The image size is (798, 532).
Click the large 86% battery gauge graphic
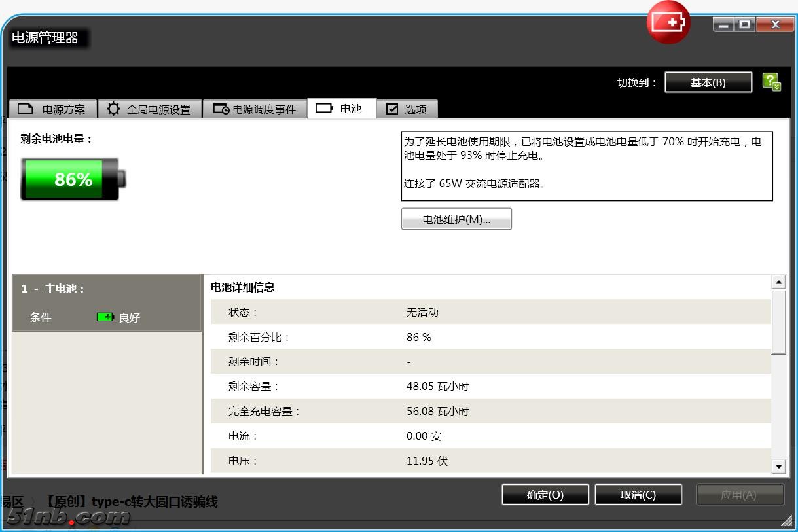tap(73, 179)
